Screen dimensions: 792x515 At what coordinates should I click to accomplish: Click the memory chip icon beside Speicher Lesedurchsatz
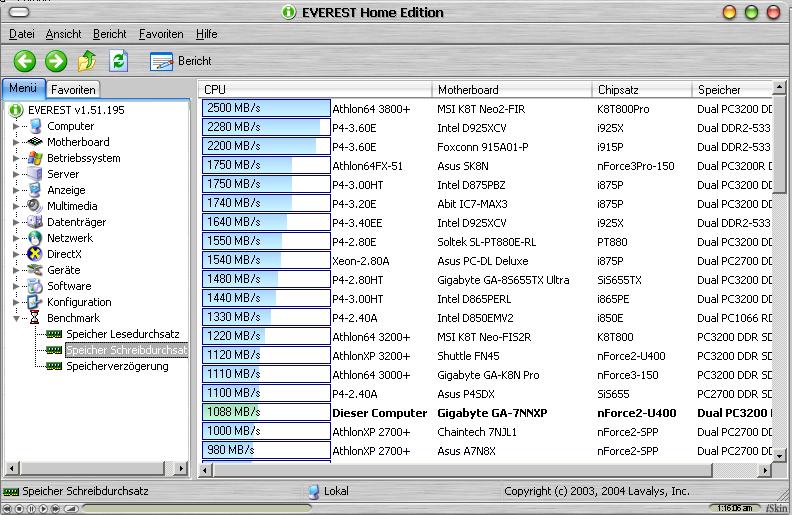pyautogui.click(x=54, y=334)
